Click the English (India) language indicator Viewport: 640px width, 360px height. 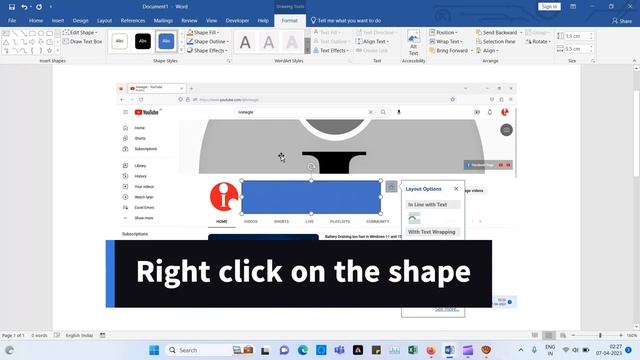[79, 336]
